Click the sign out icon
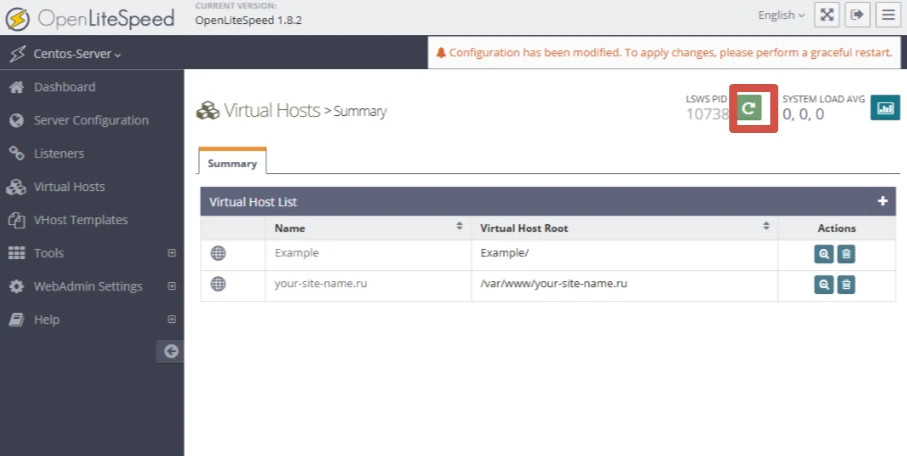The width and height of the screenshot is (907, 456). [x=857, y=15]
